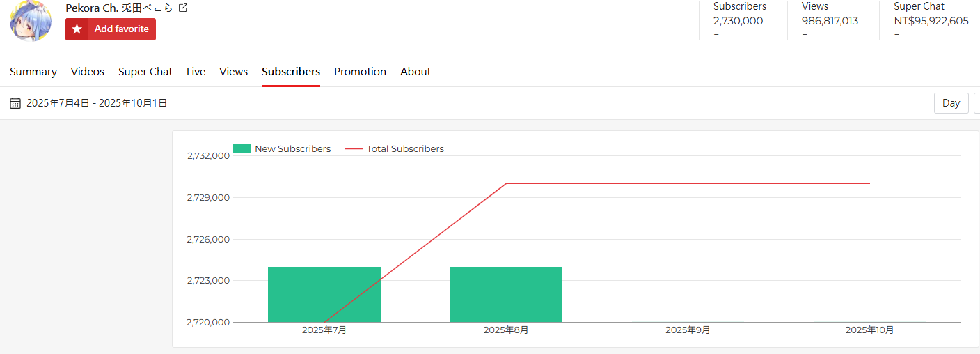
Task: Open the Promotion tab
Action: point(361,72)
